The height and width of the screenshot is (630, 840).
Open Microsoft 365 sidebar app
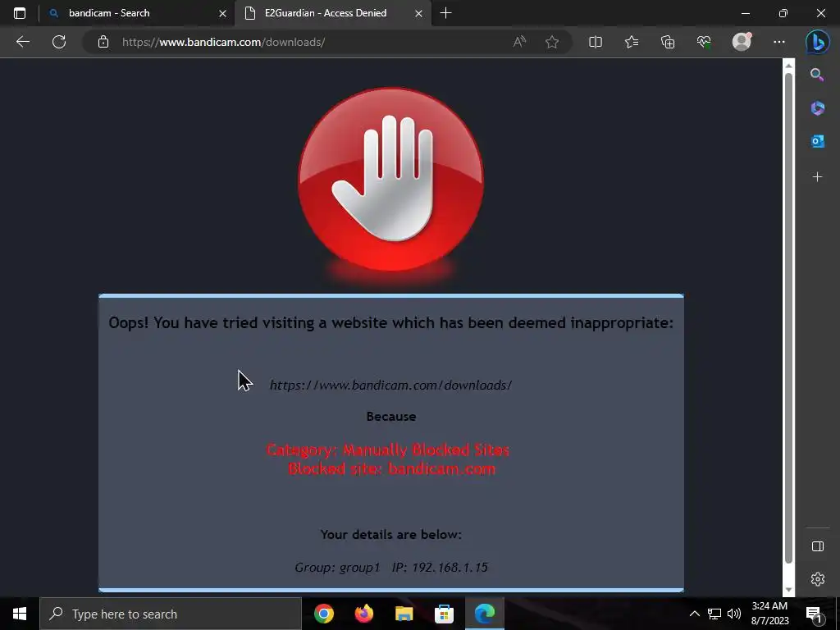tap(817, 108)
